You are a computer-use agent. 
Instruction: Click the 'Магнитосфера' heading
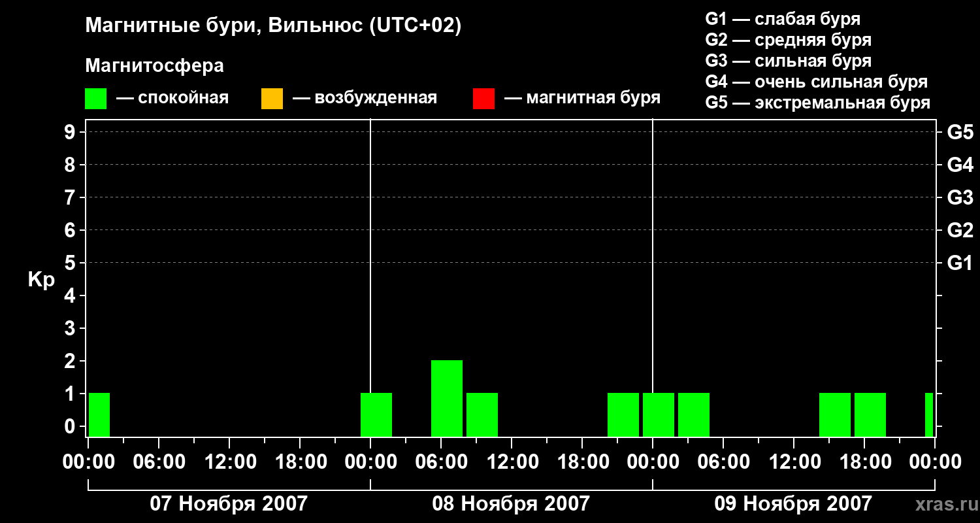[154, 66]
